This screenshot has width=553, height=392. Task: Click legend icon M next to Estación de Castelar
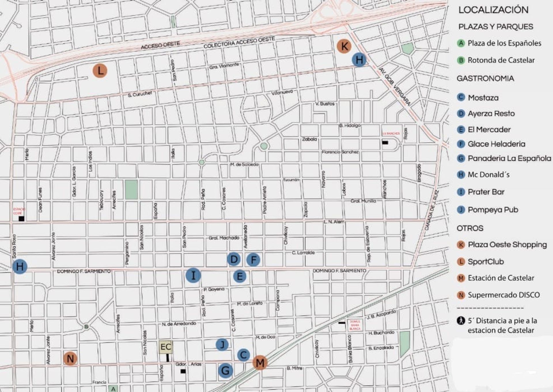coord(461,278)
